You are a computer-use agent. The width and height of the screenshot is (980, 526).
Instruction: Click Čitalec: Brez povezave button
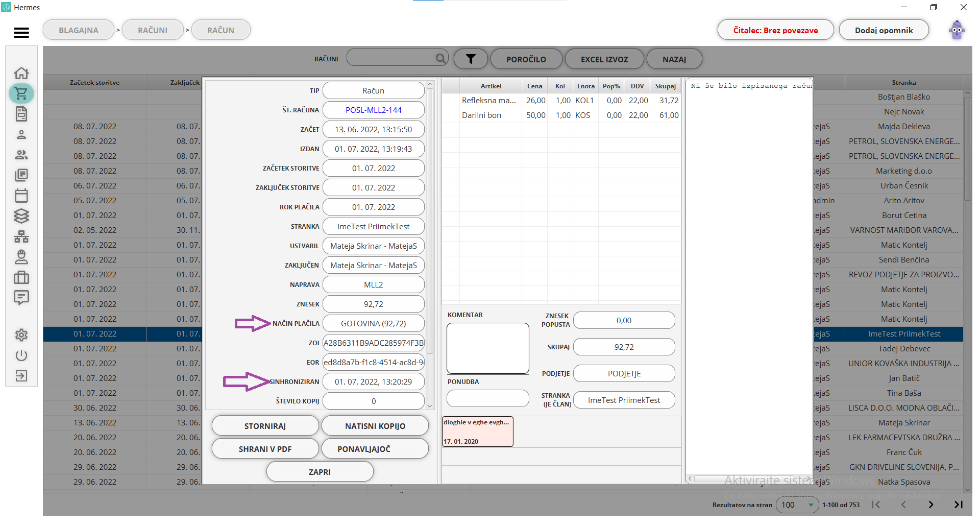click(x=775, y=30)
